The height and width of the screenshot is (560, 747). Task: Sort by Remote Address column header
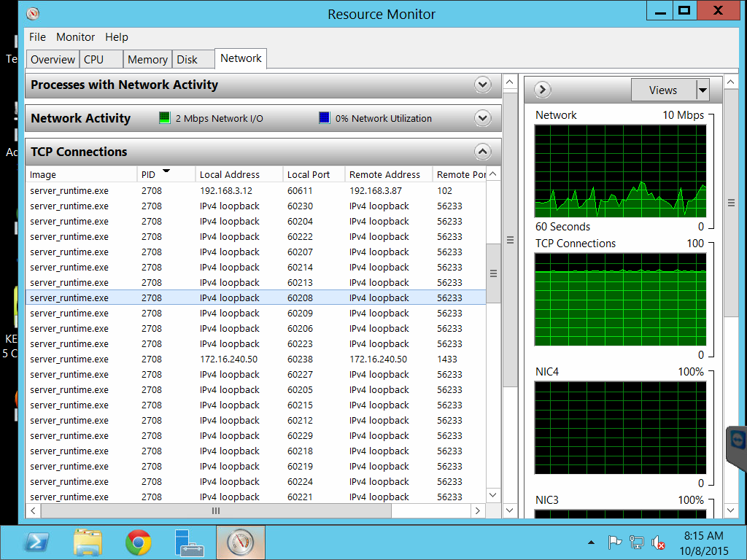(389, 174)
